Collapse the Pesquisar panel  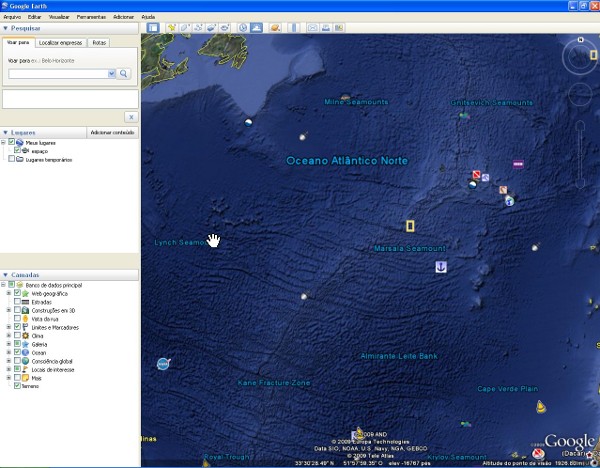(5, 29)
